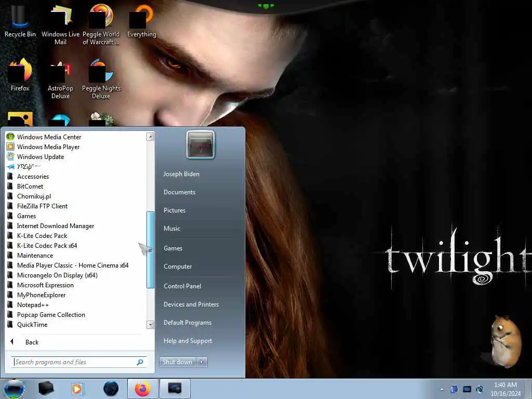Click the Windows Media Center icon in the programs list
This screenshot has width=532, height=399.
[10, 137]
